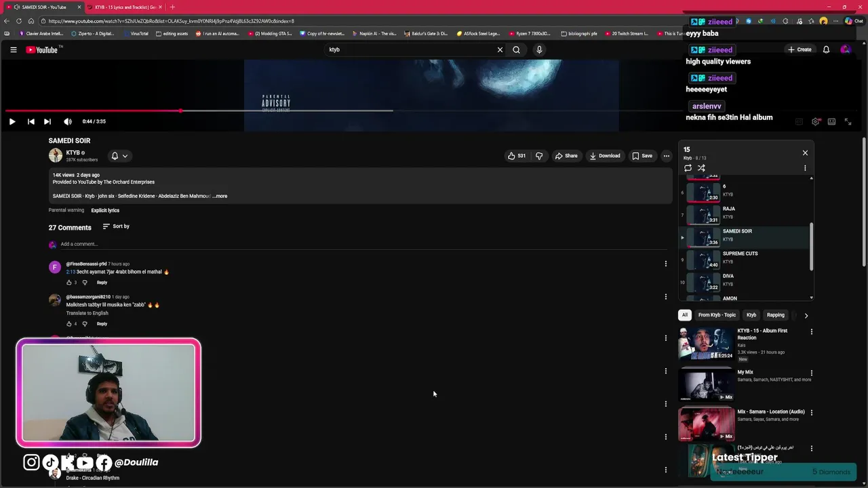Click the Create button in header

pos(800,49)
